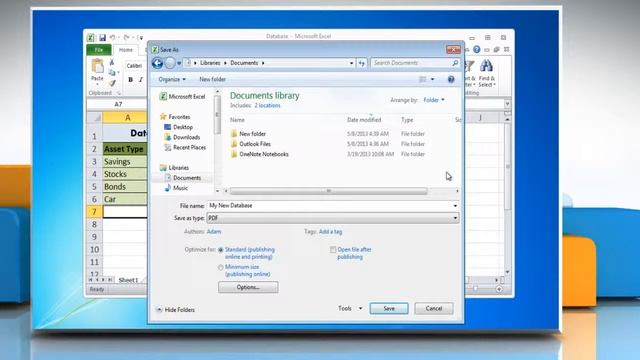This screenshot has height=360, width=640.
Task: Click the Find & Select binoculars icon
Action: (x=486, y=65)
